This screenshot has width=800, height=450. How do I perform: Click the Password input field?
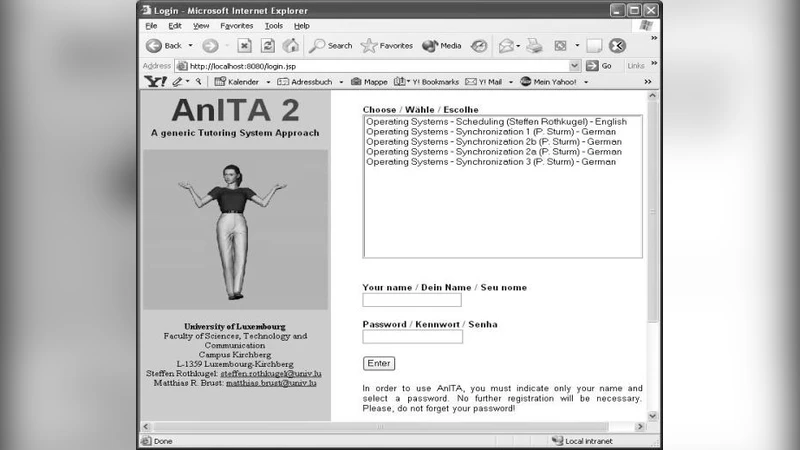[413, 337]
